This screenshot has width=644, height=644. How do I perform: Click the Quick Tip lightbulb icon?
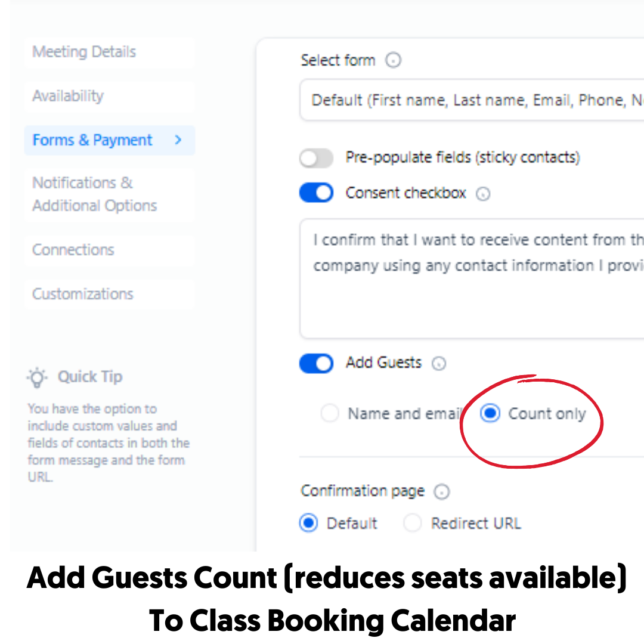37,377
